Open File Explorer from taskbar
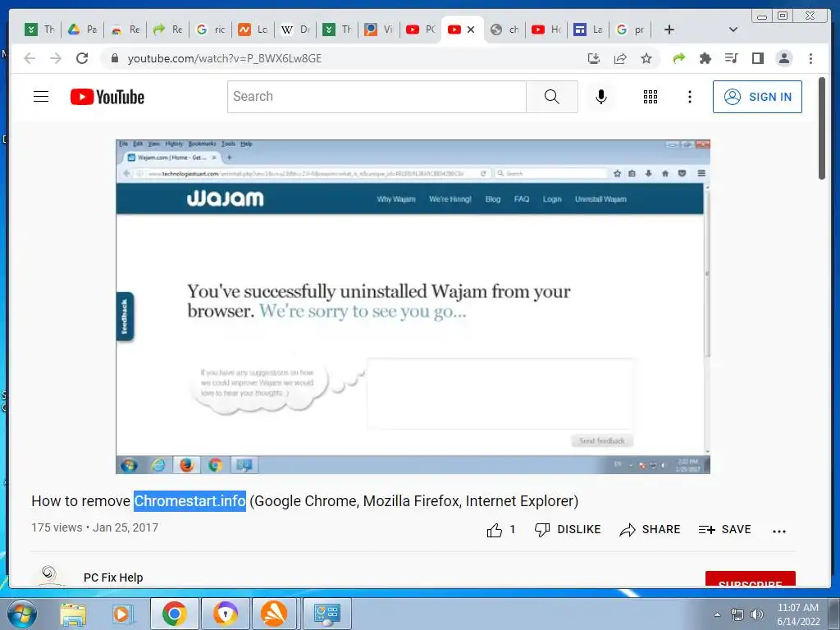Image resolution: width=840 pixels, height=630 pixels. coord(73,614)
